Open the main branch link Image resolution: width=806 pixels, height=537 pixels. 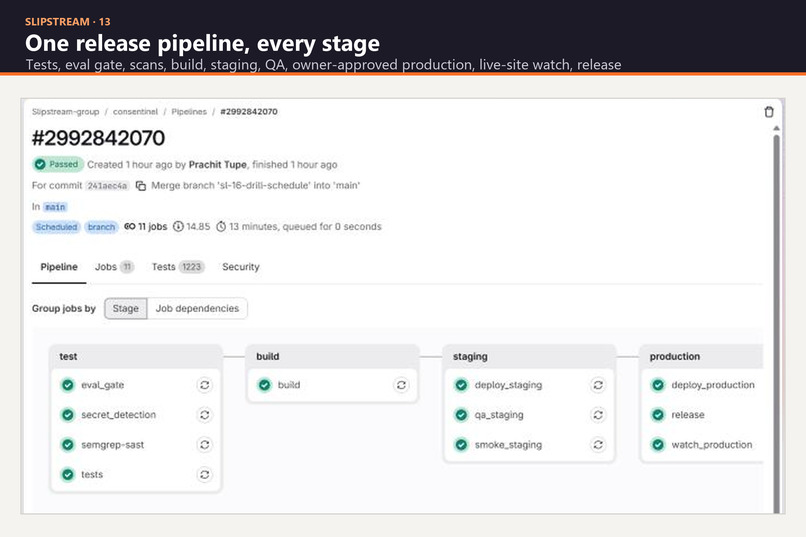55,207
